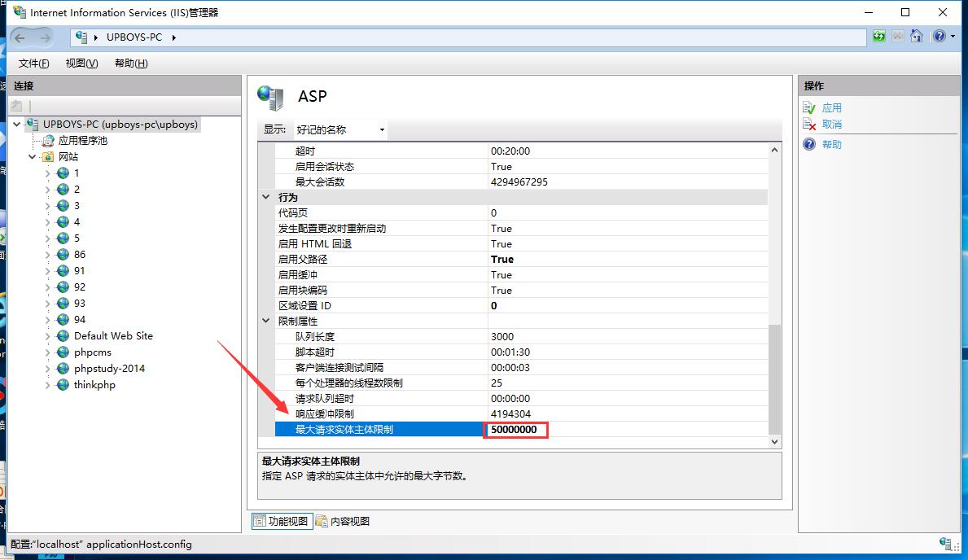Open the 视图(V) menu

(x=81, y=63)
